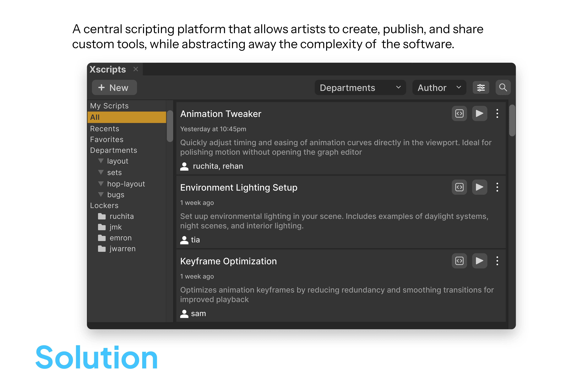Image resolution: width=588 pixels, height=392 pixels.
Task: View code of Environment Lighting Setup
Action: tap(459, 187)
